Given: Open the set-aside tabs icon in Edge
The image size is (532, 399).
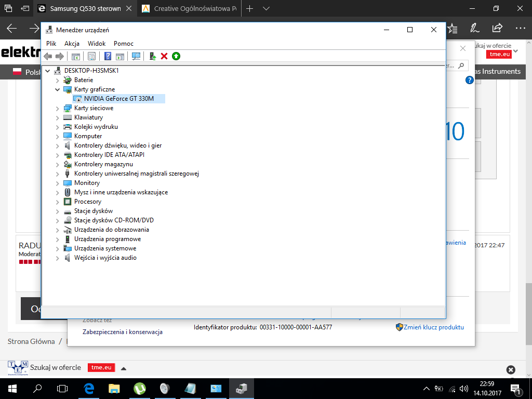Looking at the screenshot, I should coord(8,8).
